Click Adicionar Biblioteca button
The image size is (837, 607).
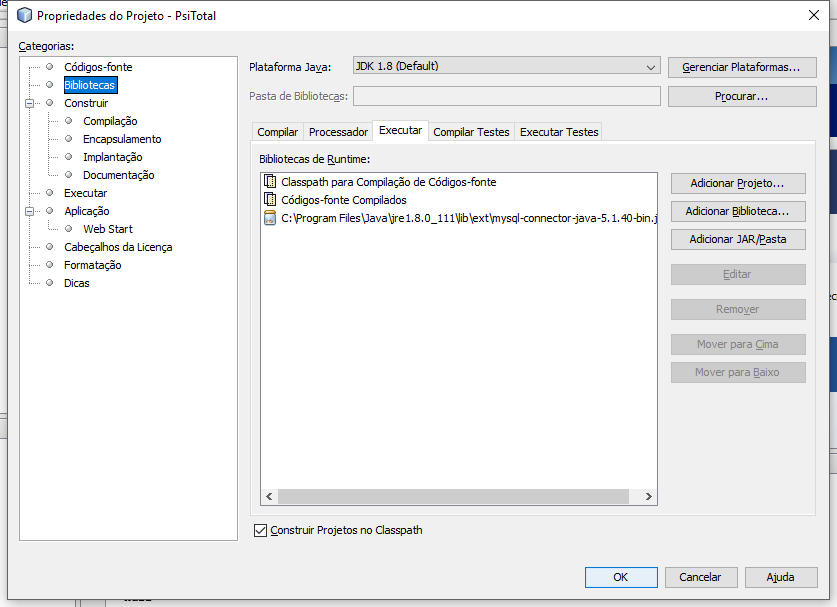[738, 211]
